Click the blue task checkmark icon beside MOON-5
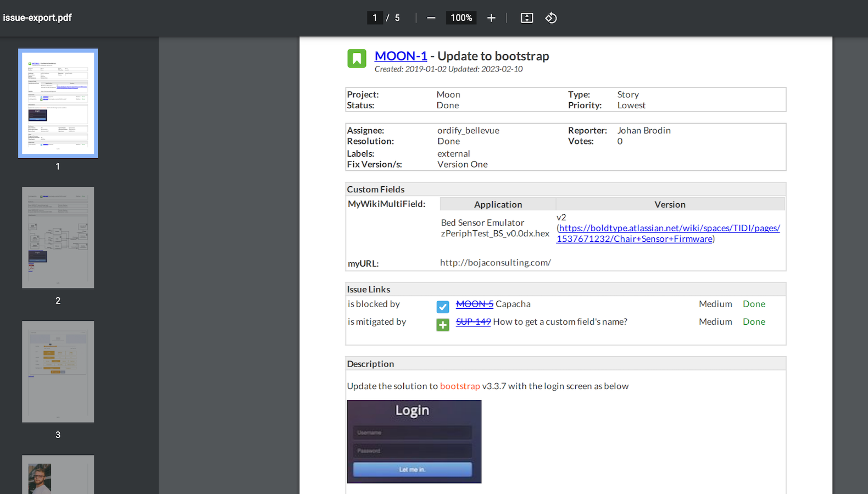 (x=443, y=307)
